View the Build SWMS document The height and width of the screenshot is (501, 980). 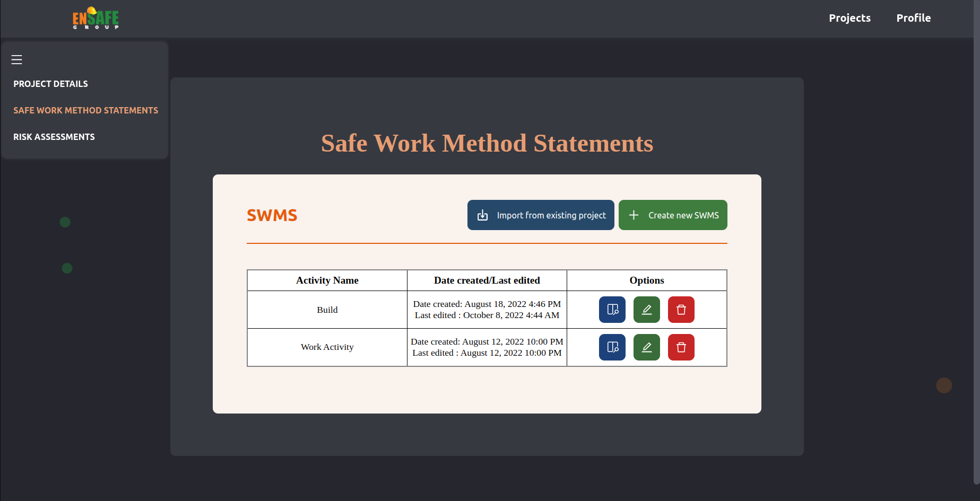tap(612, 310)
